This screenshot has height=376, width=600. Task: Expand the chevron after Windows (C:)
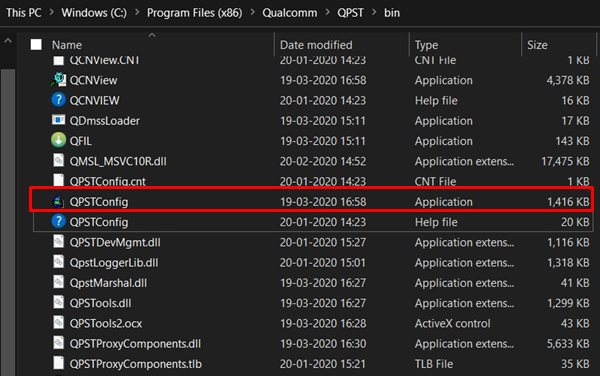(x=137, y=13)
